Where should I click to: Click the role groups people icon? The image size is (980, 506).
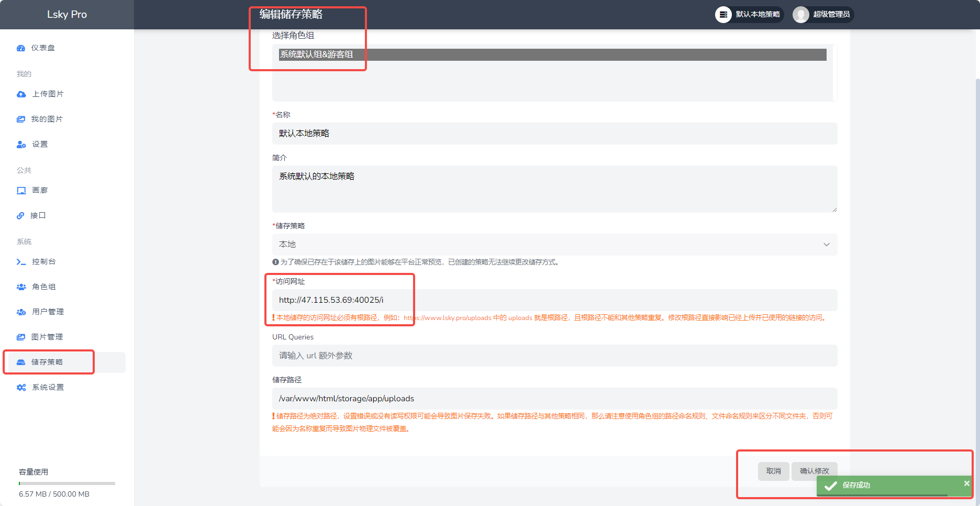coord(21,287)
